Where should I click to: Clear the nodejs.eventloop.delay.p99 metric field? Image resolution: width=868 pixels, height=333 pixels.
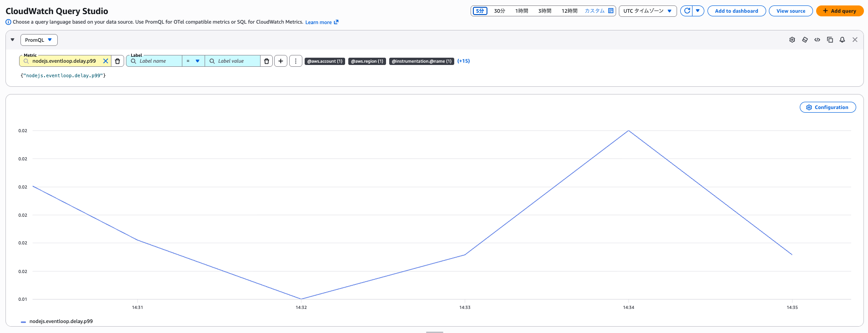point(105,61)
